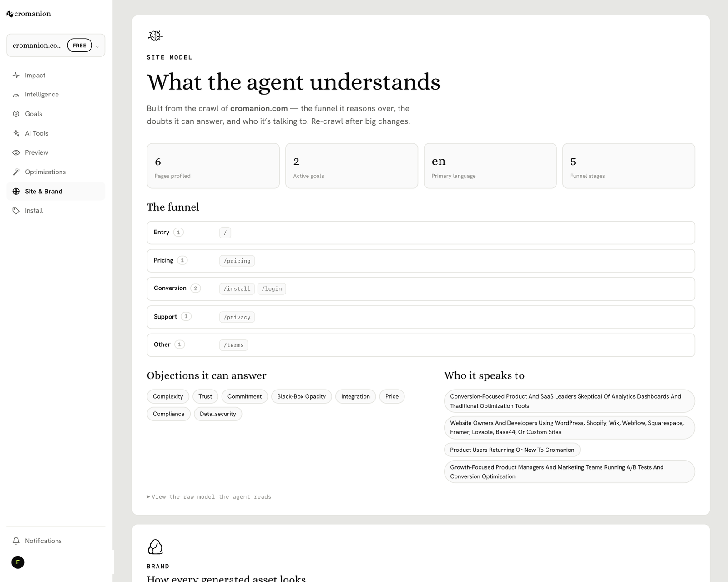
Task: Click the Primary language stat card
Action: (490, 166)
